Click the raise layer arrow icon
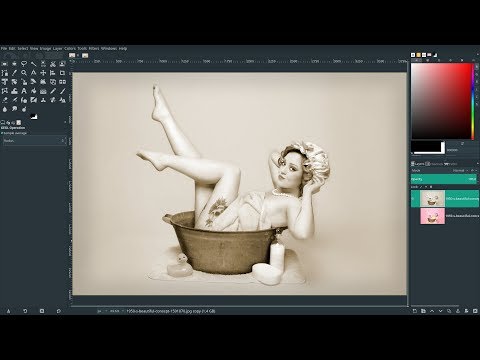This screenshot has height=360, width=480. point(432,311)
